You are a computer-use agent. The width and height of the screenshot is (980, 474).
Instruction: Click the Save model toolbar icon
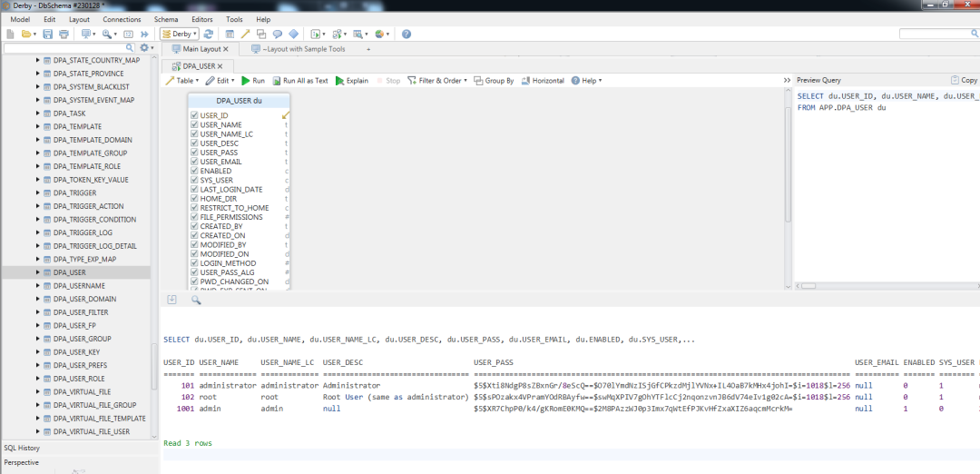47,34
